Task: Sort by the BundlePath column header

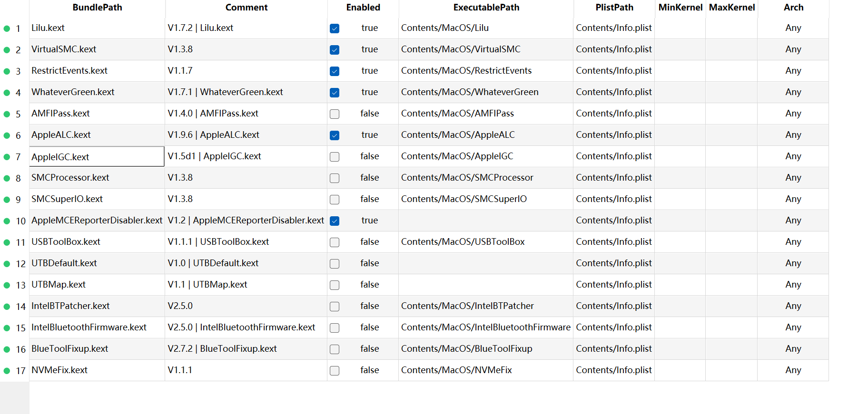Action: 97,8
